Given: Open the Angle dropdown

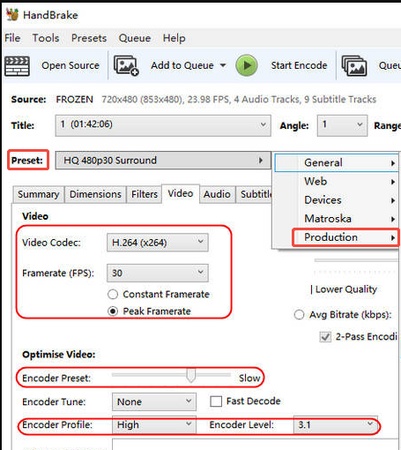Looking at the screenshot, I should [342, 125].
